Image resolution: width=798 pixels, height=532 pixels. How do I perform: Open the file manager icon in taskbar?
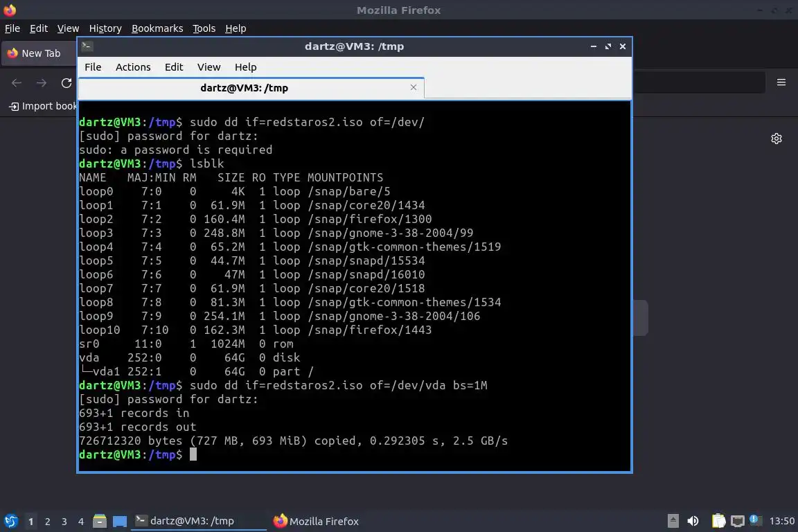[100, 521]
